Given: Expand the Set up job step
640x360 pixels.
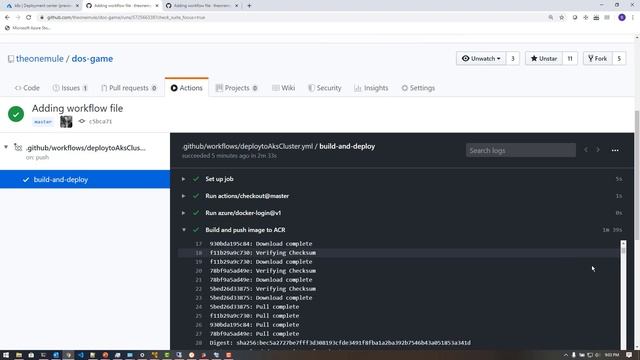Looking at the screenshot, I should pos(184,179).
